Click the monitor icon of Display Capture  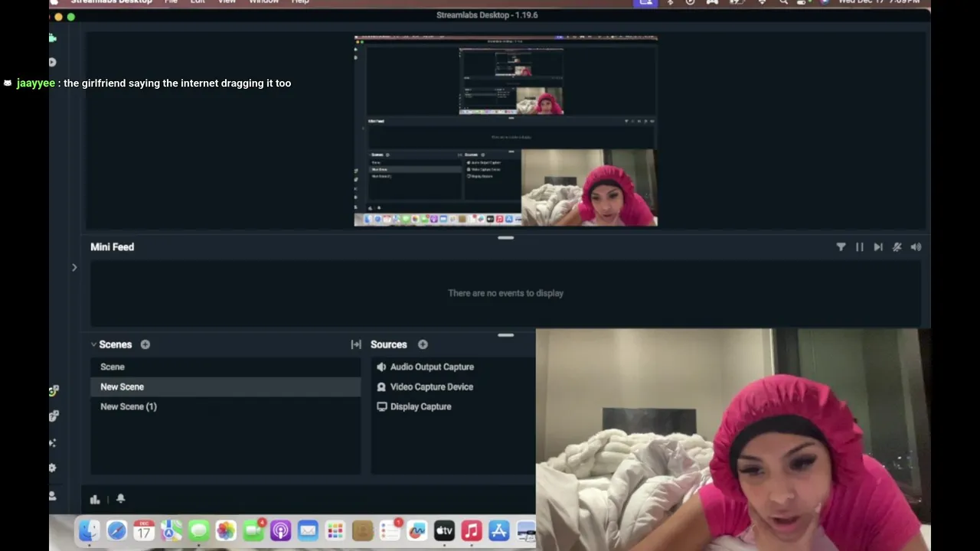[x=381, y=406]
